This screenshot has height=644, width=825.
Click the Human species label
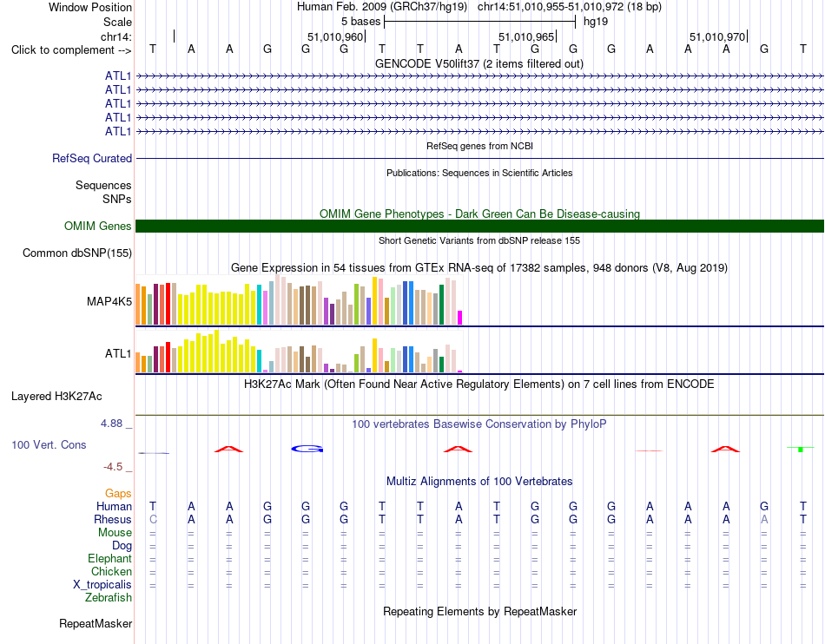point(114,506)
